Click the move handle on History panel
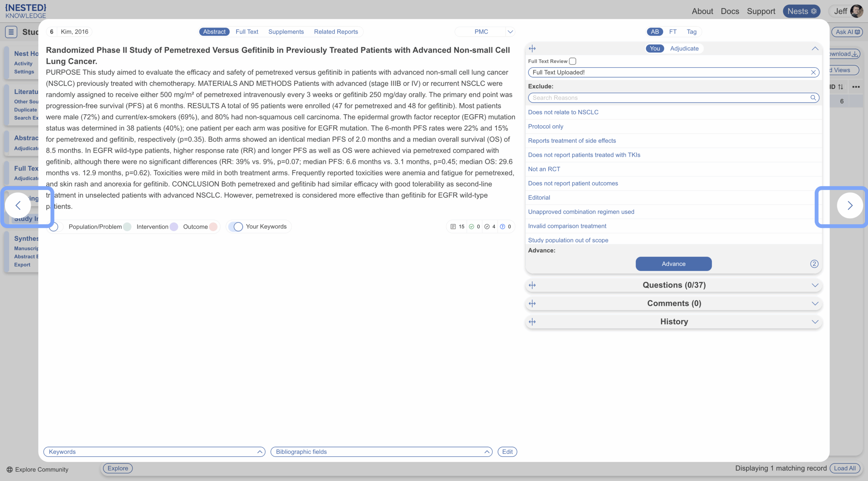The height and width of the screenshot is (481, 868). coord(532,322)
